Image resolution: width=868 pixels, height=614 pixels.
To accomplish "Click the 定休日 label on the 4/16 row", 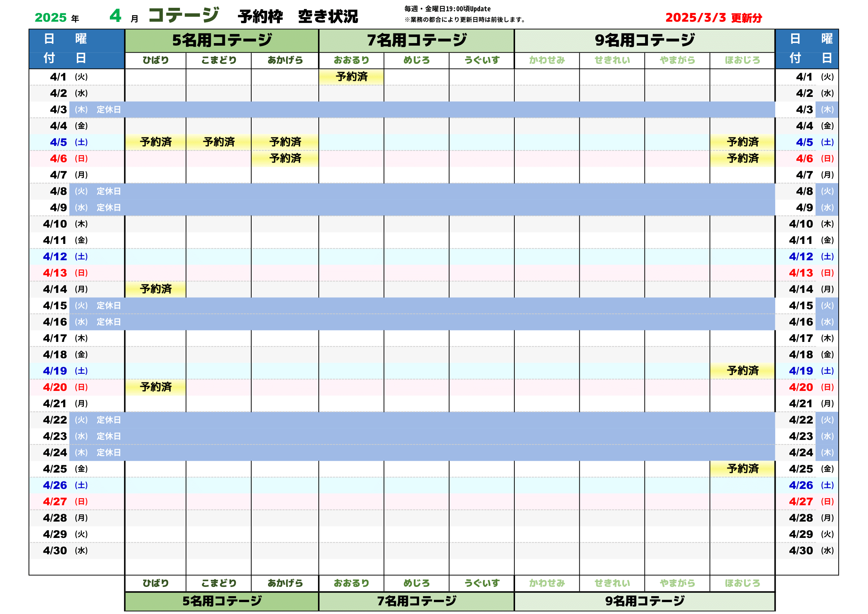I will pos(108,322).
